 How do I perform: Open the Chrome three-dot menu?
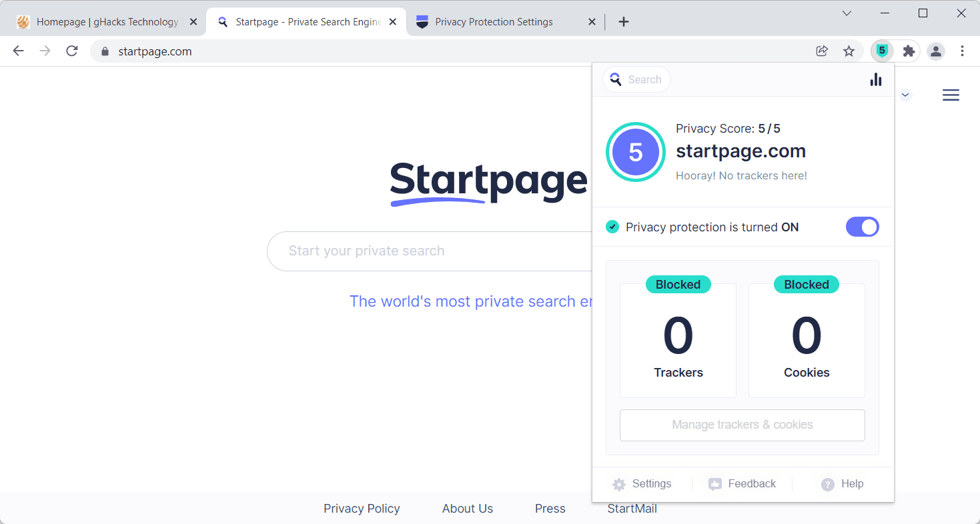(x=962, y=51)
